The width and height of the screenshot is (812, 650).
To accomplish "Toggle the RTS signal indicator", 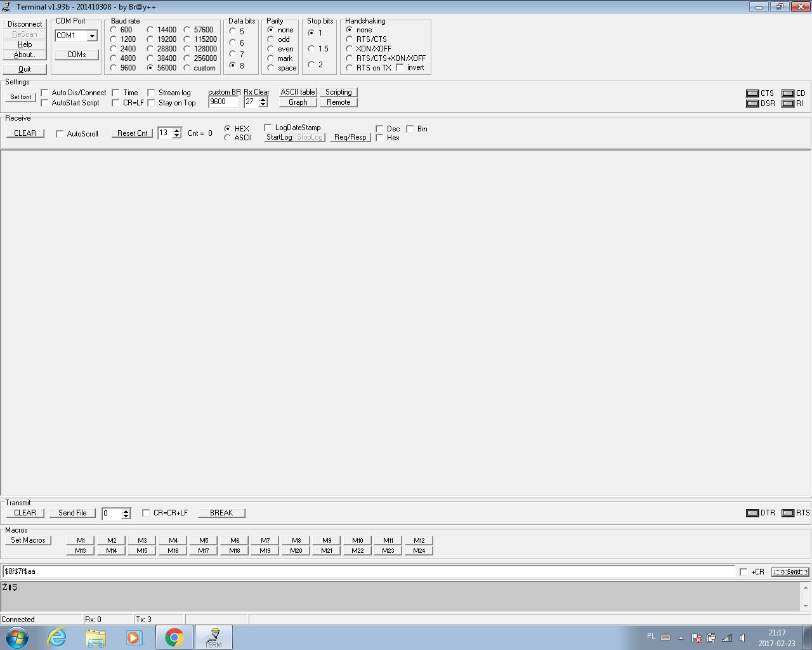I will coord(788,513).
